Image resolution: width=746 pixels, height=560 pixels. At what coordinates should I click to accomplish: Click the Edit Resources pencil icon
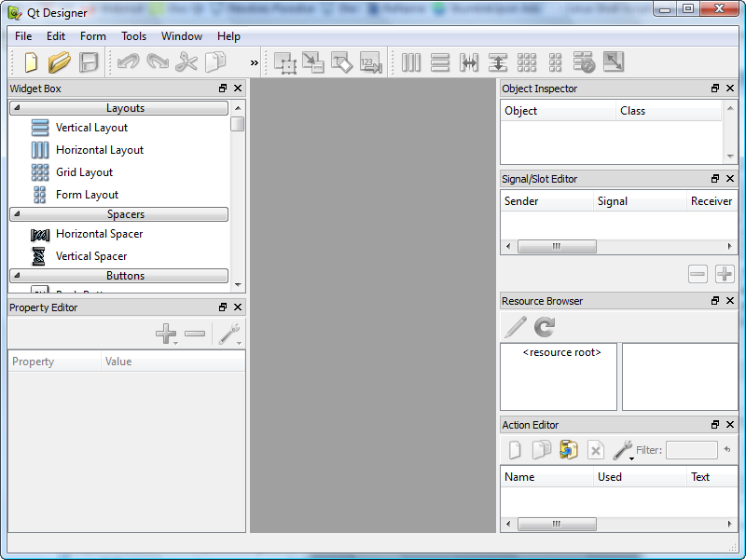pyautogui.click(x=516, y=327)
